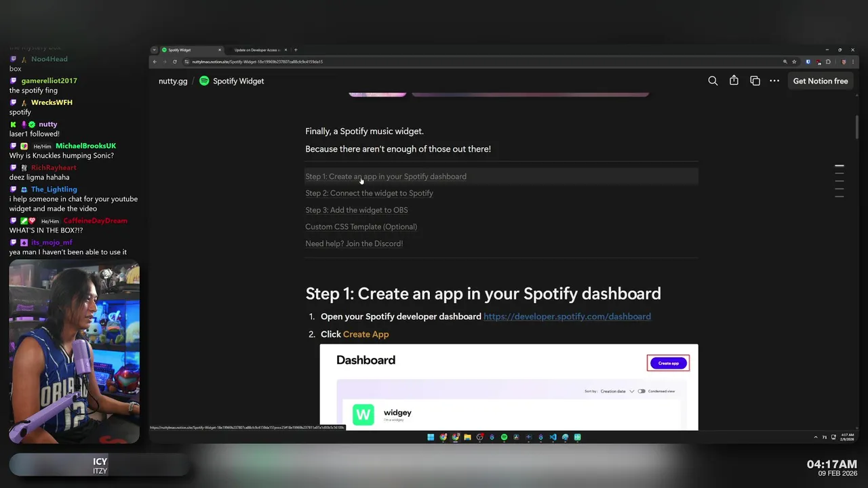Click the streamer webcam feed

[x=74, y=352]
